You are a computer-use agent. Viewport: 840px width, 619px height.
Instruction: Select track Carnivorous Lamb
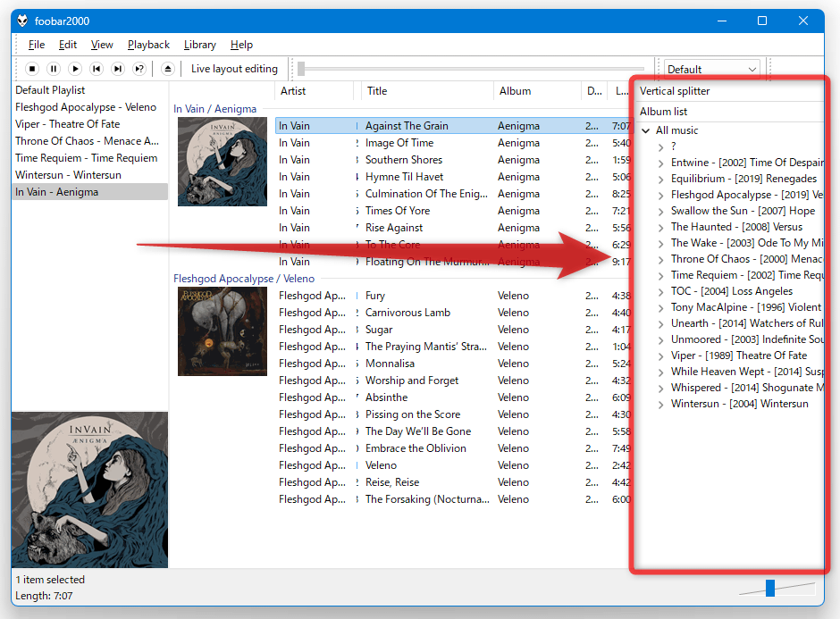pyautogui.click(x=453, y=313)
